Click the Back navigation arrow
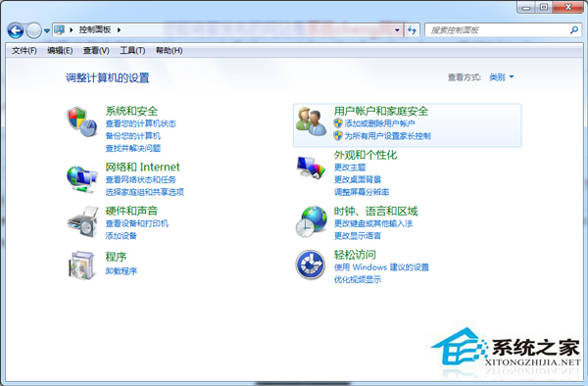The image size is (588, 386). tap(16, 30)
